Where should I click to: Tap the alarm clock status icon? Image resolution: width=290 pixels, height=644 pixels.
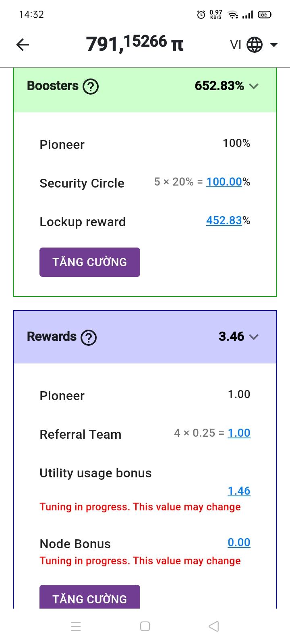[201, 15]
